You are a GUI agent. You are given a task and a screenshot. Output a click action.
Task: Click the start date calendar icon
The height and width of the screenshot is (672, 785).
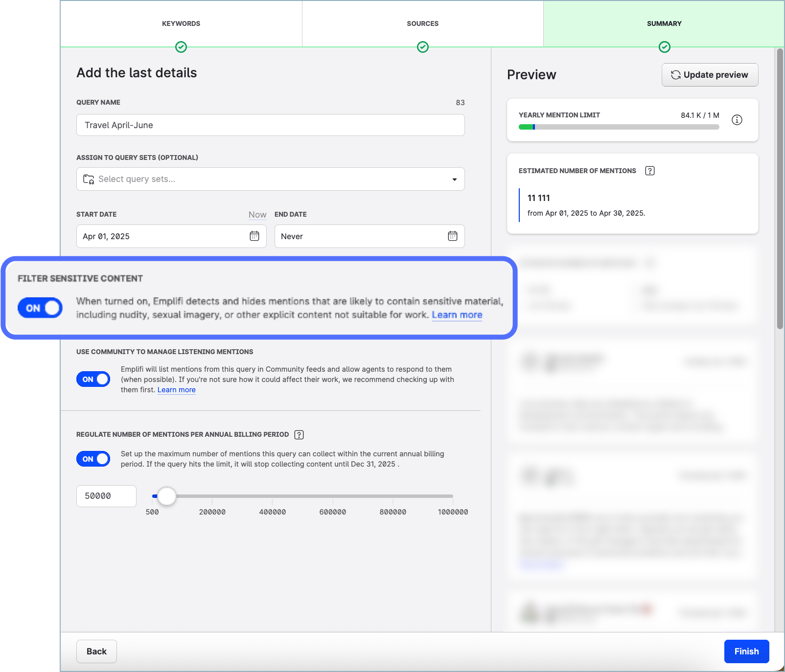pos(254,236)
